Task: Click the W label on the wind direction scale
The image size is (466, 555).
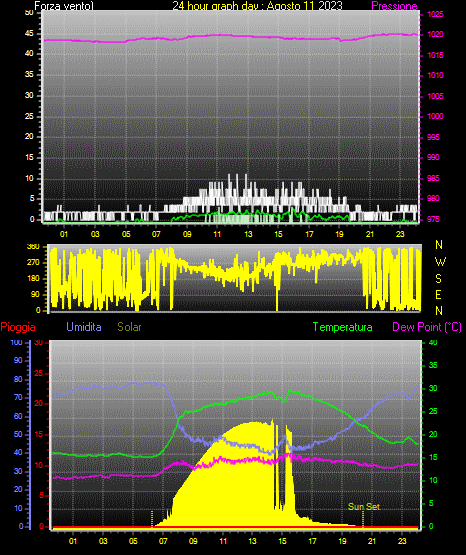Action: click(x=440, y=262)
